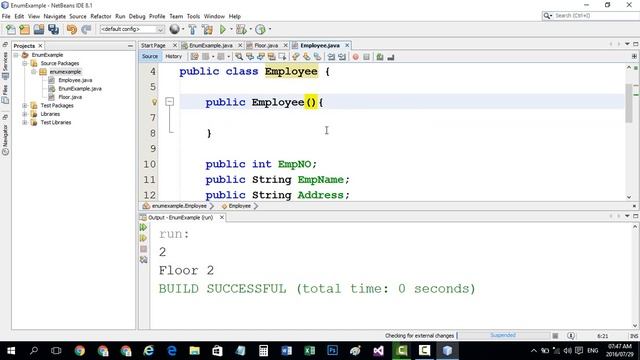Click the Suspended progress bar in status bar
Screen dimensions: 640x360
click(503, 336)
